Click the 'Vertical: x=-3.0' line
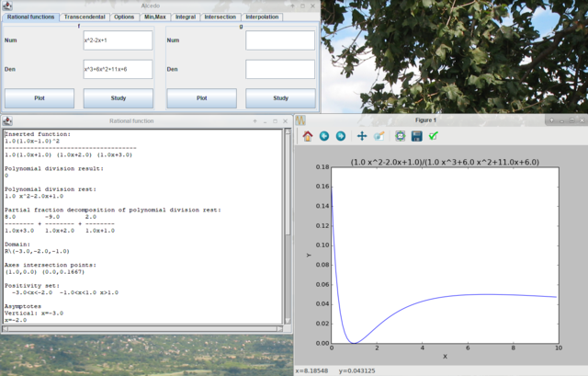 tap(34, 313)
